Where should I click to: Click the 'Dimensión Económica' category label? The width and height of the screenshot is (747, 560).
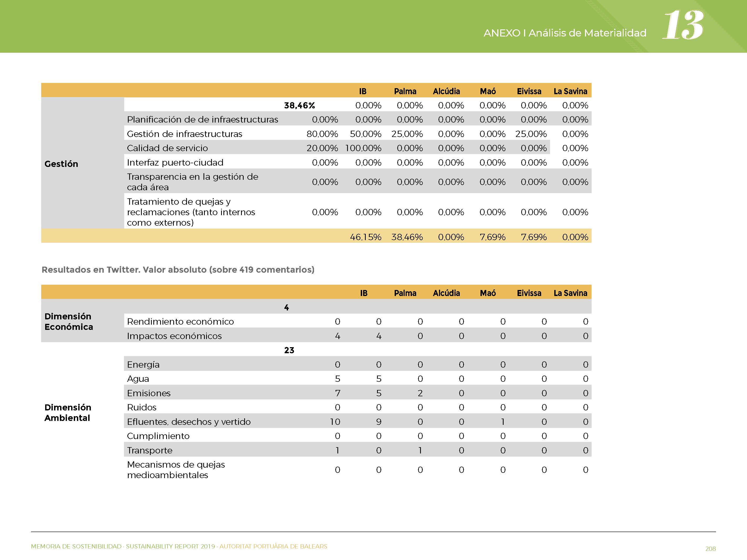(69, 321)
